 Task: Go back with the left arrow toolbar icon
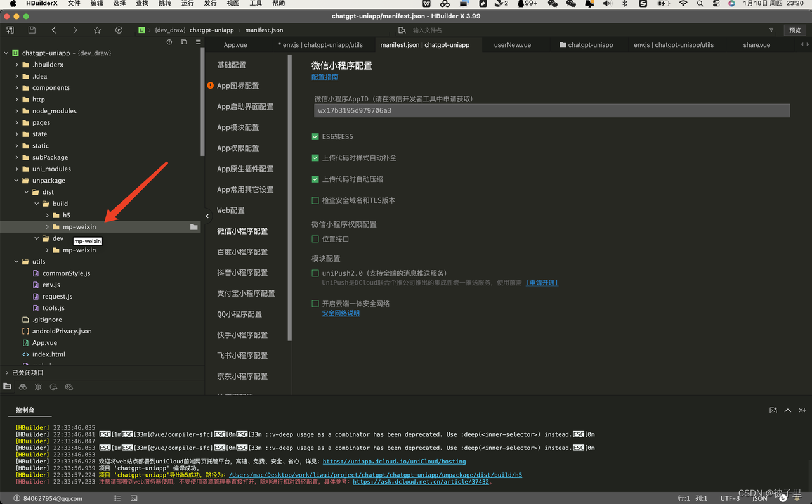pos(54,30)
